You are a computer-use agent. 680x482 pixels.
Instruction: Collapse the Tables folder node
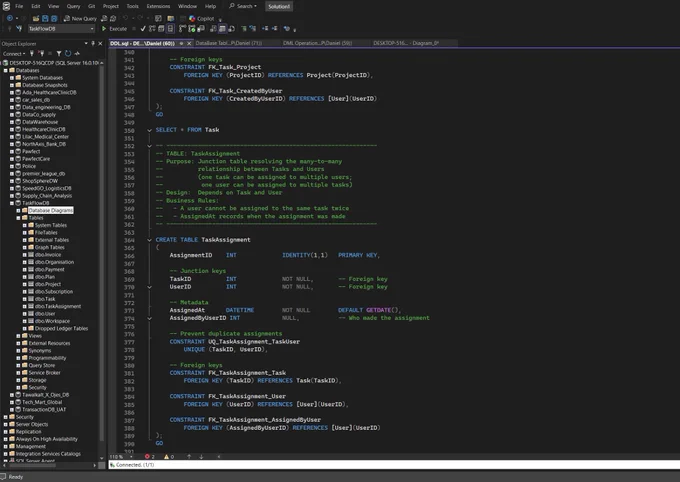coord(19,218)
